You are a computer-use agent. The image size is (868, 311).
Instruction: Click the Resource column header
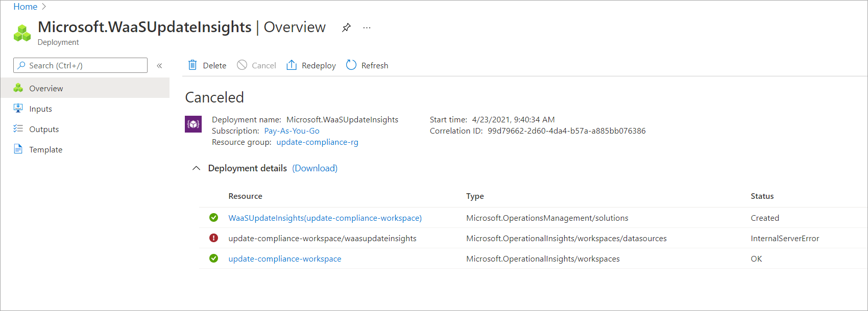click(x=245, y=196)
